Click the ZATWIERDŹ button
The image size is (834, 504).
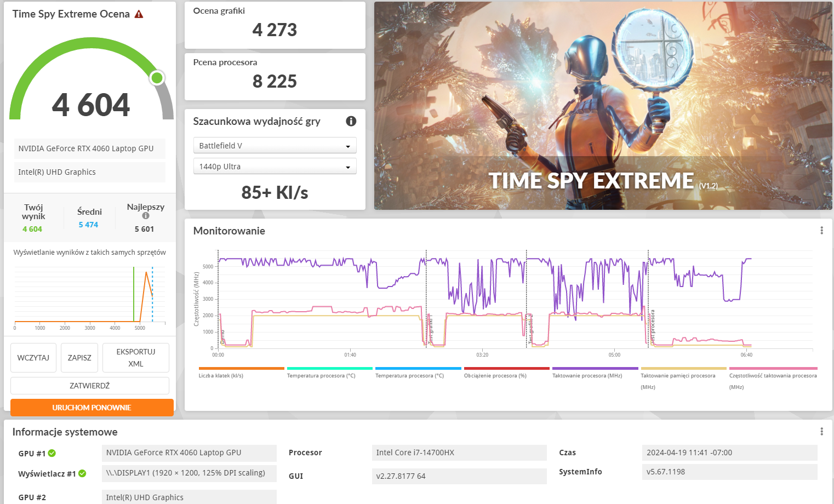click(90, 386)
